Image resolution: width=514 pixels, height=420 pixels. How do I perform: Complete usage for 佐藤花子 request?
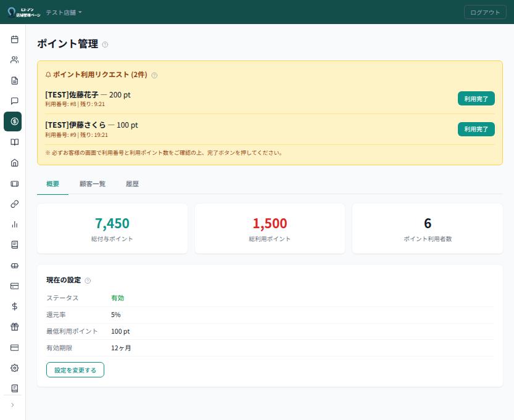click(476, 99)
